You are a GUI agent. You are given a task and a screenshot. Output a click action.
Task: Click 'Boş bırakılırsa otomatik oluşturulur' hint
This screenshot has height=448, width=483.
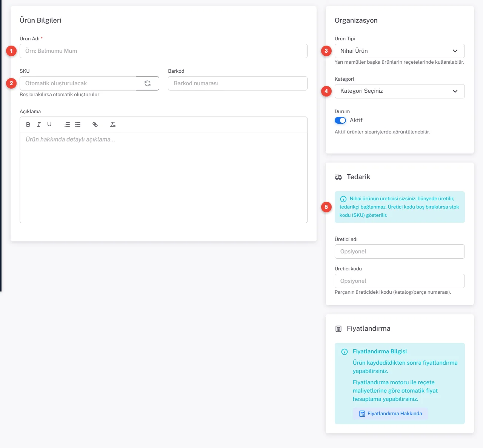click(x=60, y=95)
